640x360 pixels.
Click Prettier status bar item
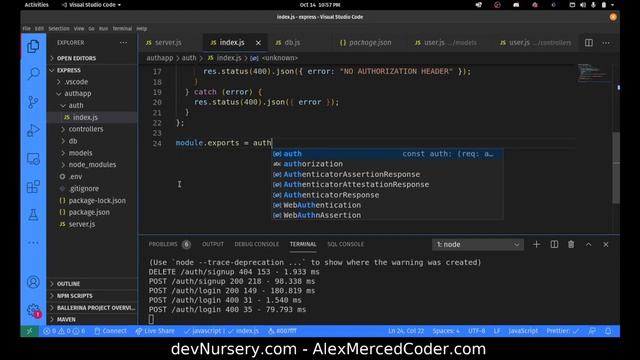click(x=562, y=331)
